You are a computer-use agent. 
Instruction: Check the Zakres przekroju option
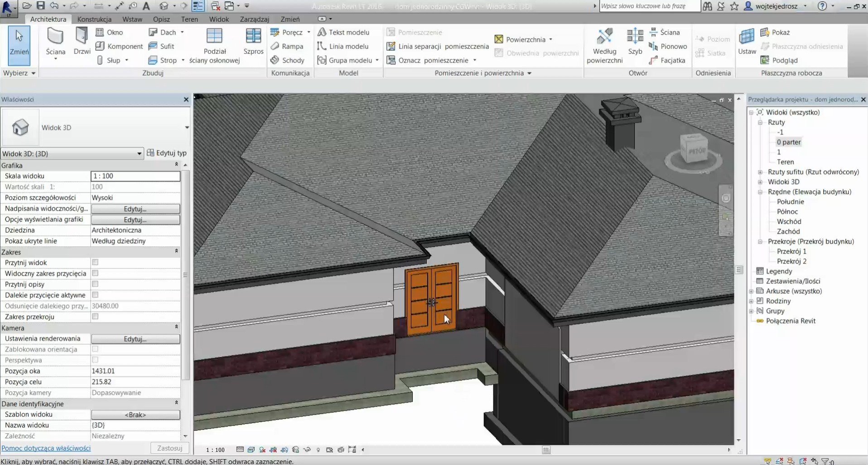click(x=95, y=316)
